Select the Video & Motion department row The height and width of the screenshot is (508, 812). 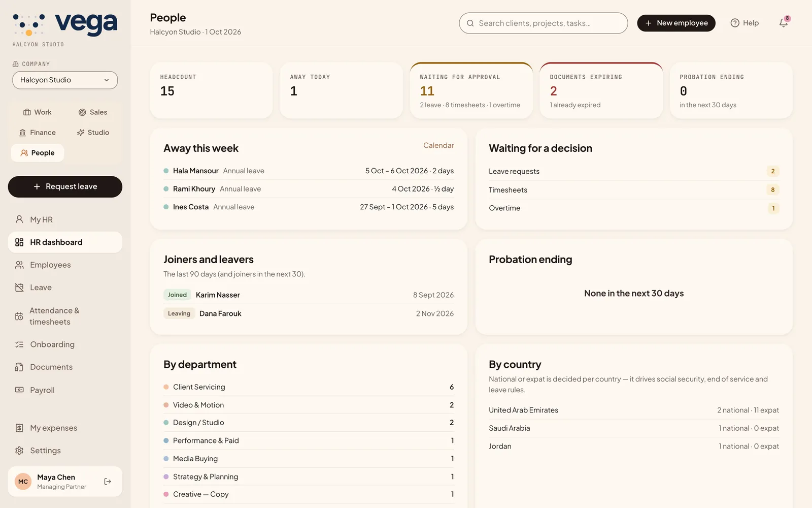tap(309, 405)
